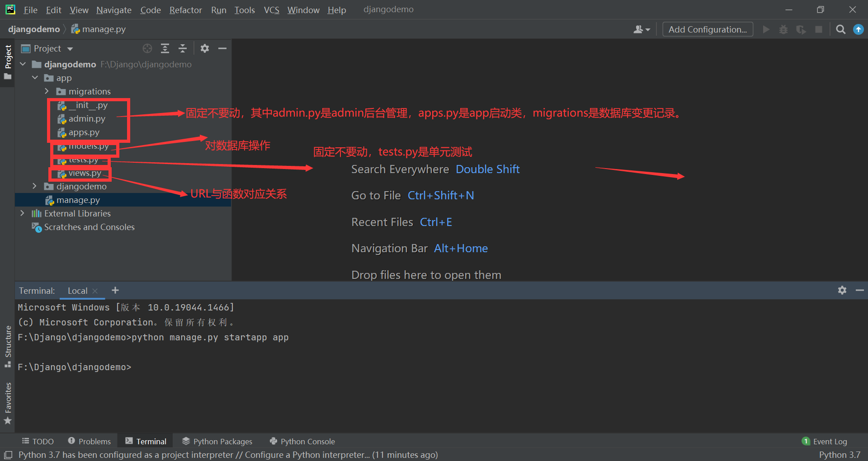Toggle the Favorites side tab

(x=8, y=403)
